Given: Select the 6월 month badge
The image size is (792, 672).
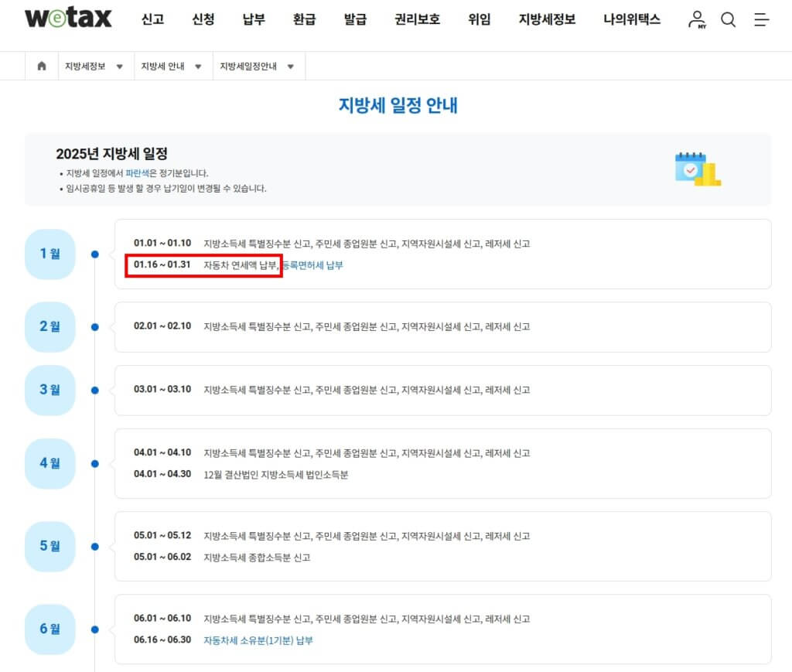Looking at the screenshot, I should 50,629.
